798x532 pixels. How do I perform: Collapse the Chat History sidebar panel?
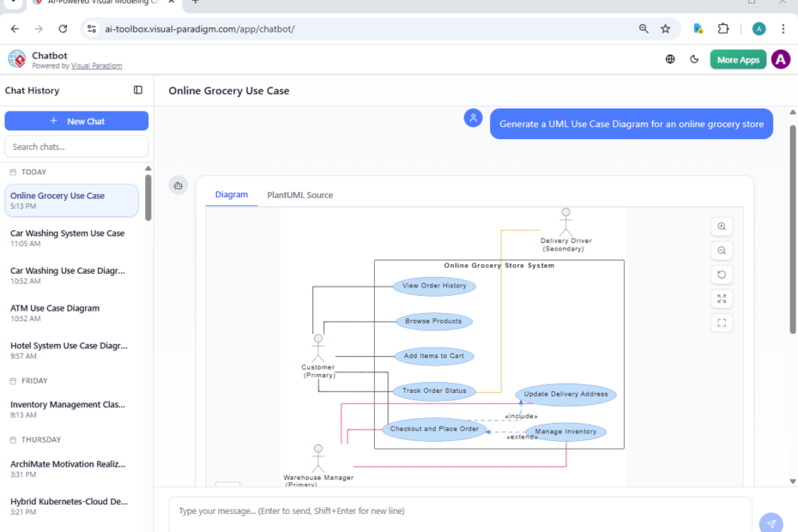point(138,90)
